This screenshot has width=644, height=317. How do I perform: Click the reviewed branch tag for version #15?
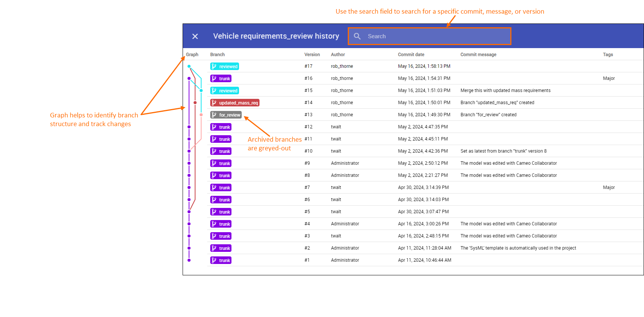[225, 91]
